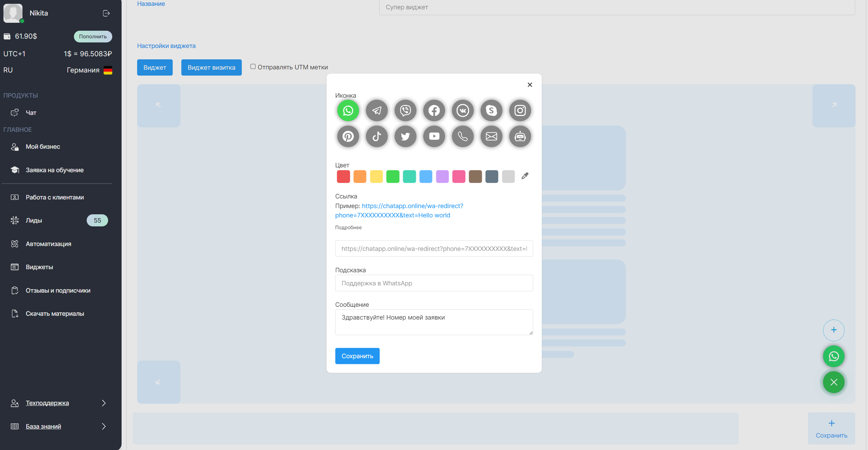Click the eyedropper color picker icon
Viewport: 868px width, 450px height.
coord(525,176)
